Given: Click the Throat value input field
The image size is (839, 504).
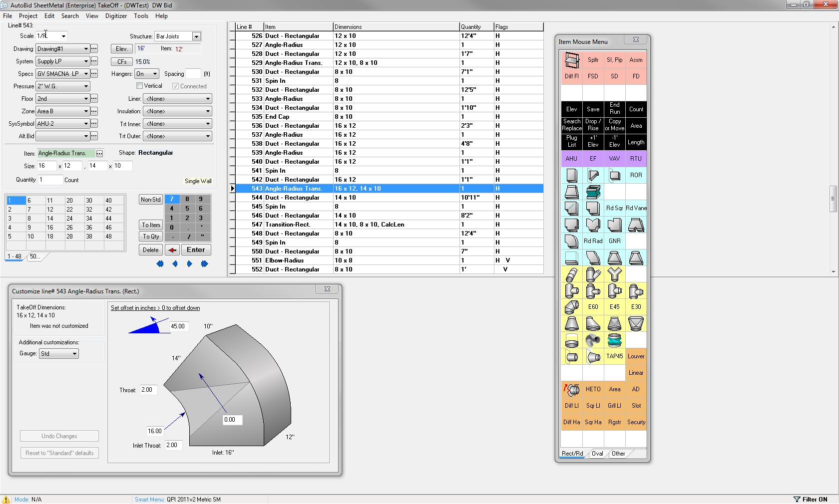Looking at the screenshot, I should pyautogui.click(x=148, y=390).
